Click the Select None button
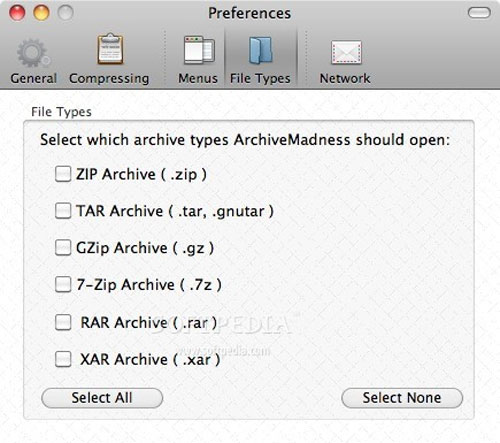 tap(402, 398)
